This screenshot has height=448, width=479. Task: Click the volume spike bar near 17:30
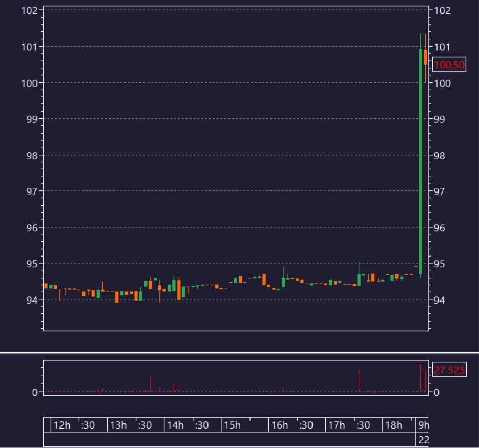click(x=359, y=381)
